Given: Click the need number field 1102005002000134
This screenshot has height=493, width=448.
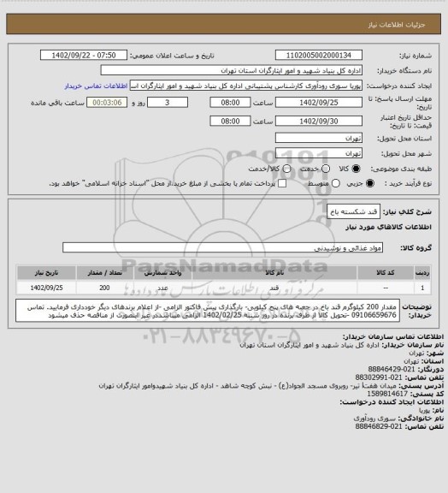Looking at the screenshot, I should [319, 55].
